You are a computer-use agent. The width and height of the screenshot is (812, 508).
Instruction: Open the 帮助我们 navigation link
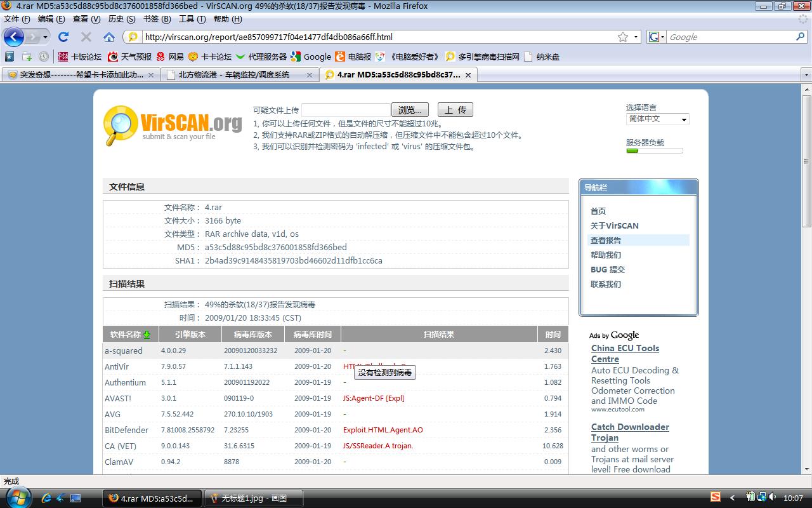[606, 255]
